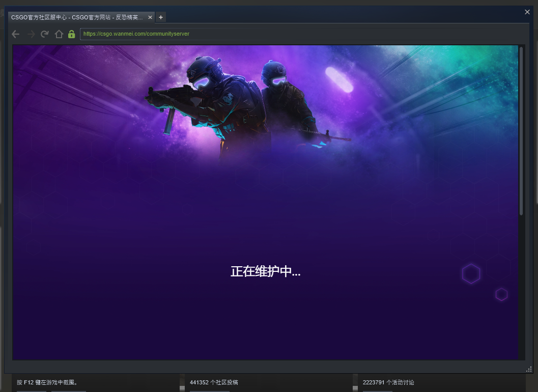Click the purple hexagon graphic on the page
The height and width of the screenshot is (392, 538).
pos(471,273)
